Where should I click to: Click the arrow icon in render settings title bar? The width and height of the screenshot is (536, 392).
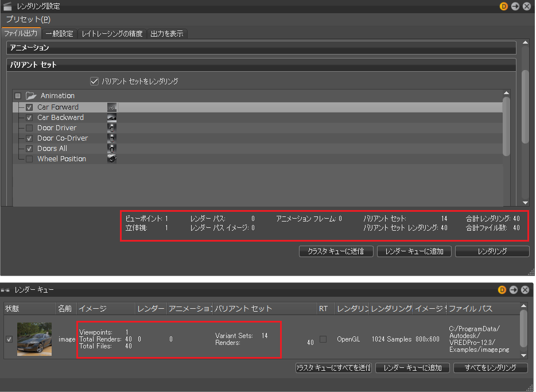[515, 6]
